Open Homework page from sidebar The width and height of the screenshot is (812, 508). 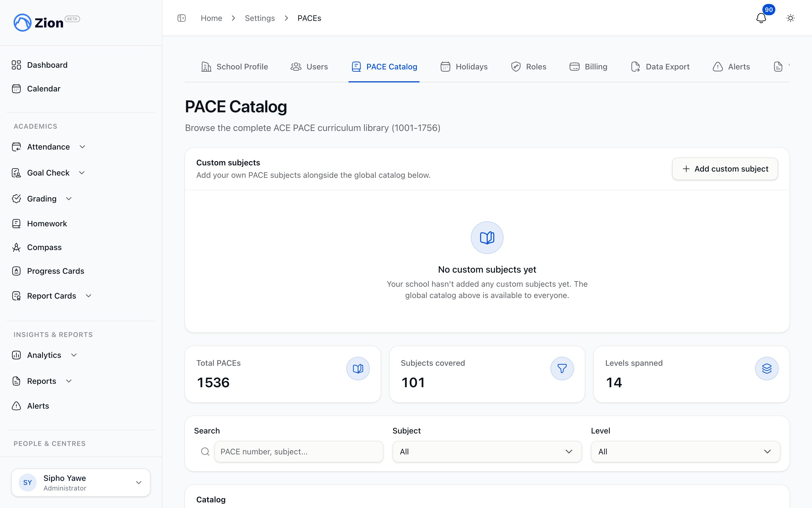(x=47, y=224)
